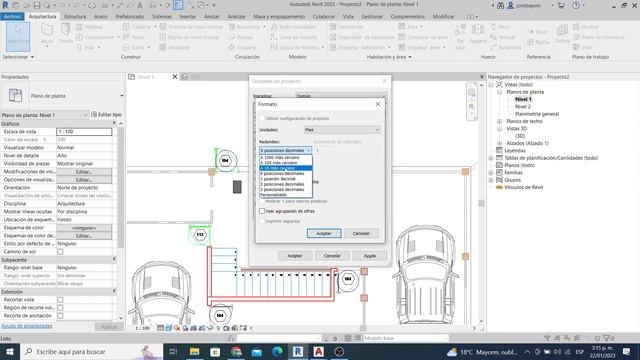
Task: Toggle Recorte de anotación checkbox
Action: coord(60,316)
